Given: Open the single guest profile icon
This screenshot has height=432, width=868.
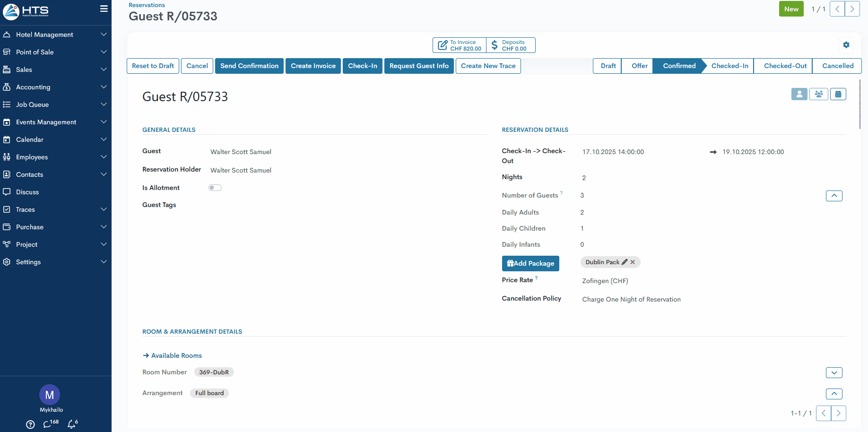Looking at the screenshot, I should click(799, 94).
